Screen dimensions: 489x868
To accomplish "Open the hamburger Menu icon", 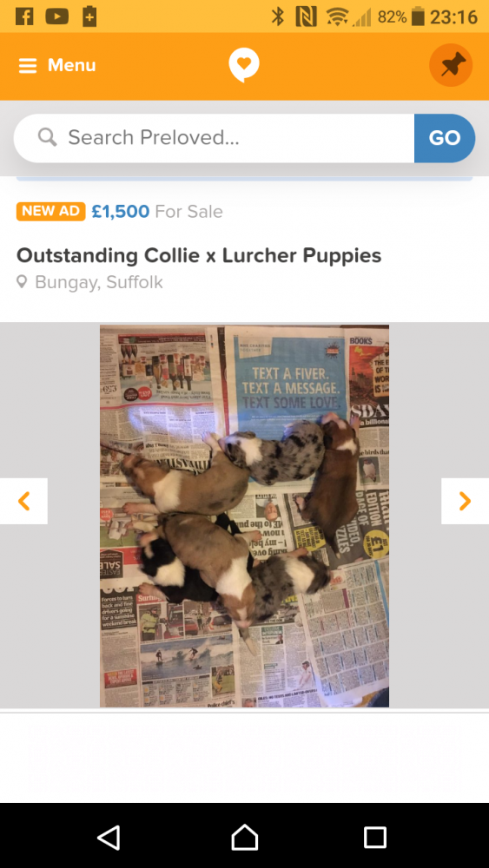I will (x=27, y=66).
